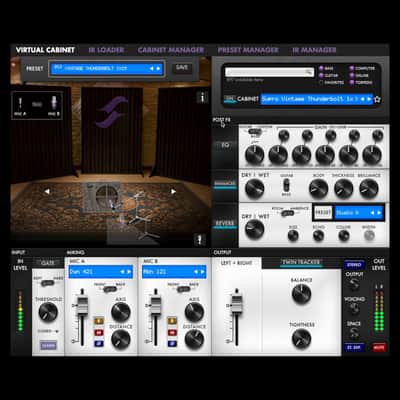400x400 pixels.
Task: Click the cabinet search field
Action: tap(269, 72)
